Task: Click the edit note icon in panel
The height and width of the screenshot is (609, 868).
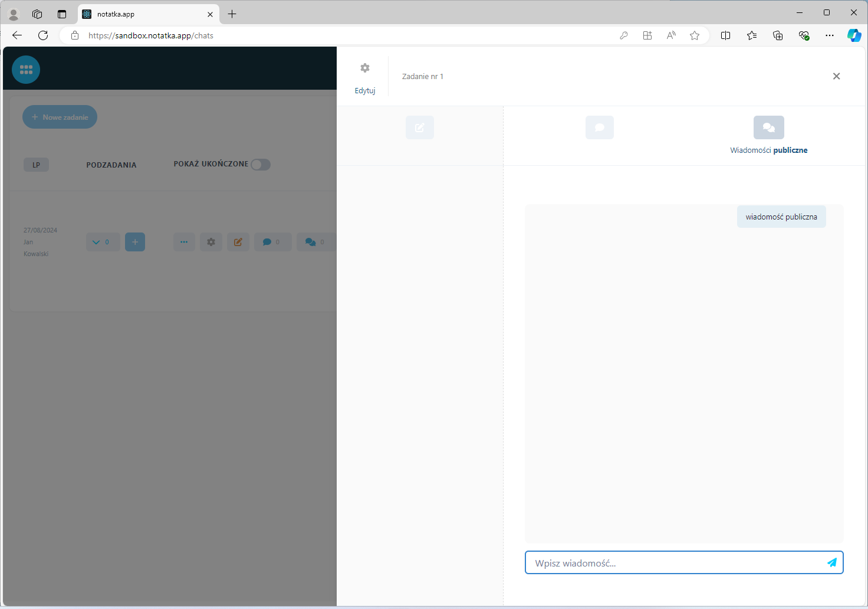Action: (419, 127)
